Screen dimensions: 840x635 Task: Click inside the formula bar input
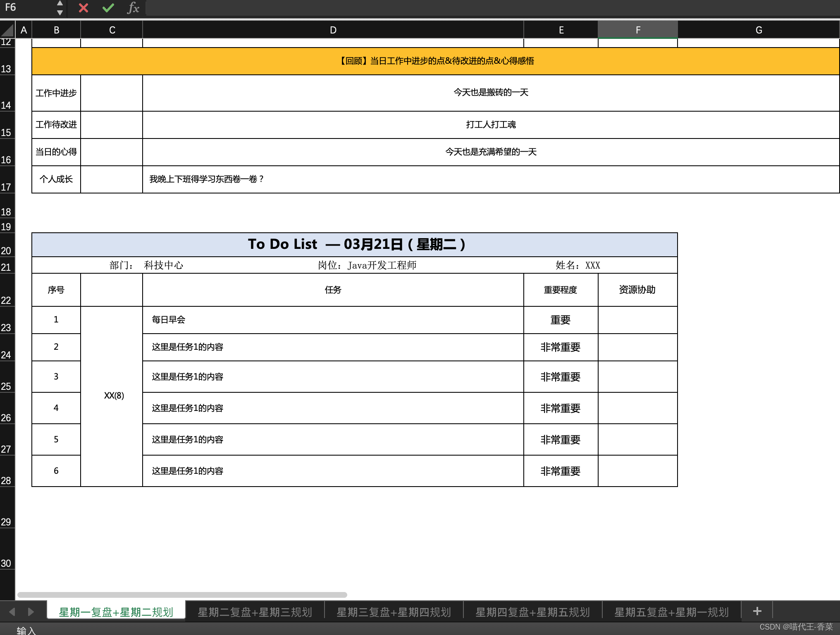click(493, 8)
